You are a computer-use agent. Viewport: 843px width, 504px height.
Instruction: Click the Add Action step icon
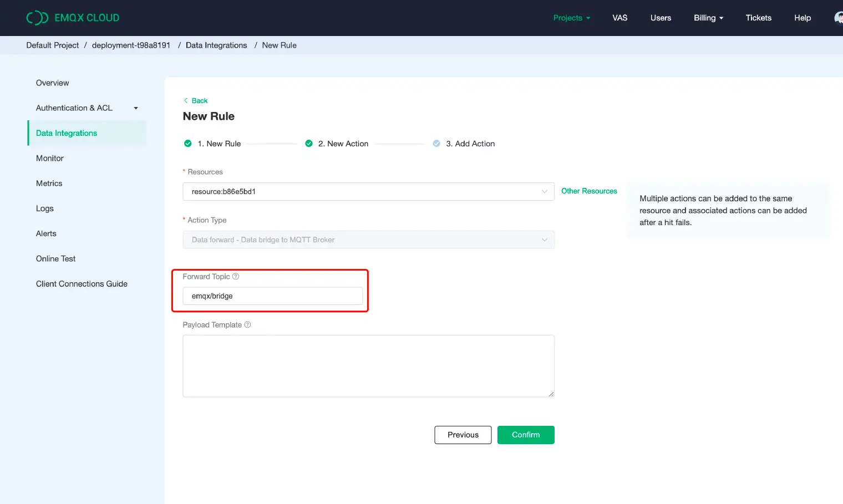436,144
